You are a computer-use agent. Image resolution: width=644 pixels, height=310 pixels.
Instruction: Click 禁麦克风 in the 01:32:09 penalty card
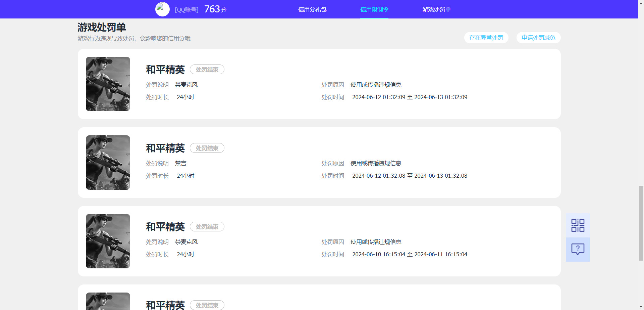(x=186, y=85)
